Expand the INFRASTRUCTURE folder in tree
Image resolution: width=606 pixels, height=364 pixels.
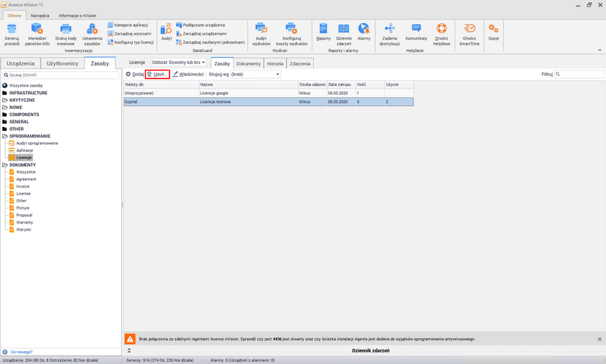pos(4,93)
